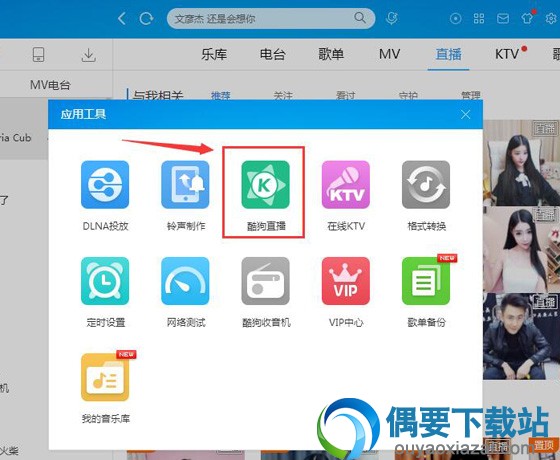Open the 我的音乐库 music library

pyautogui.click(x=105, y=377)
